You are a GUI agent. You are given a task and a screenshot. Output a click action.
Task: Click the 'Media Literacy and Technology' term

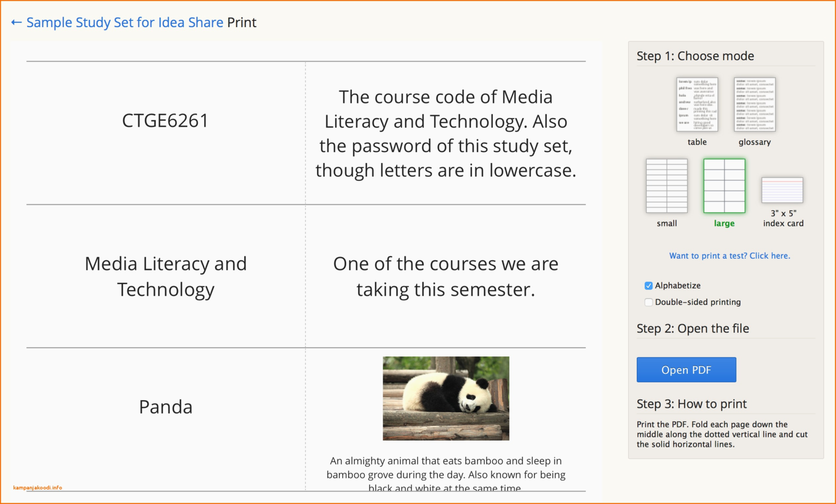click(x=166, y=276)
